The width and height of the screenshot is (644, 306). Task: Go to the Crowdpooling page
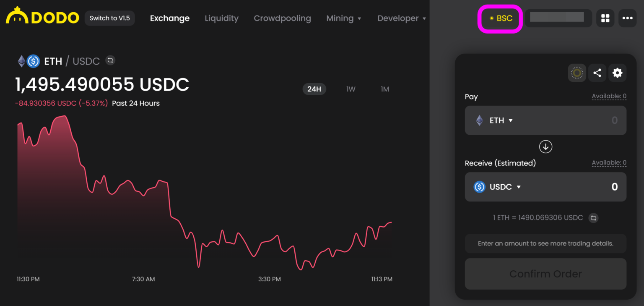(282, 18)
